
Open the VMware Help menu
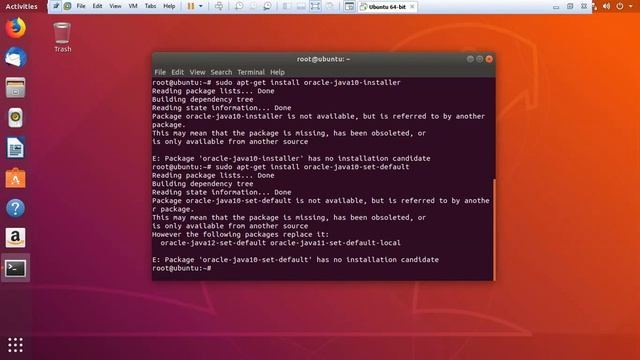click(169, 6)
